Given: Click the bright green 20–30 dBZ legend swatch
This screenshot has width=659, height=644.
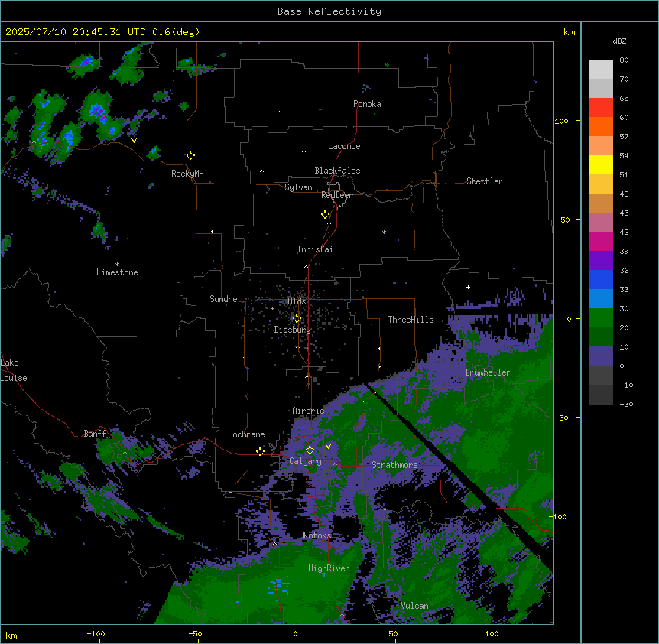Looking at the screenshot, I should 601,318.
